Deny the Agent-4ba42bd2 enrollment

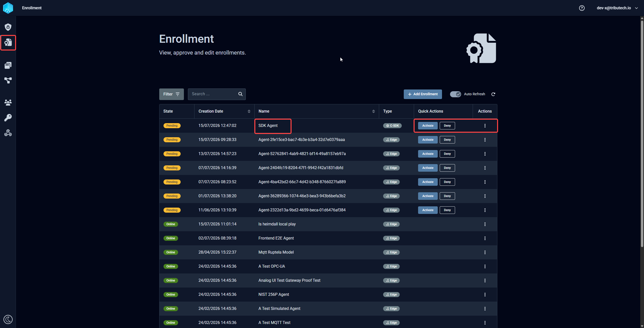pos(447,182)
